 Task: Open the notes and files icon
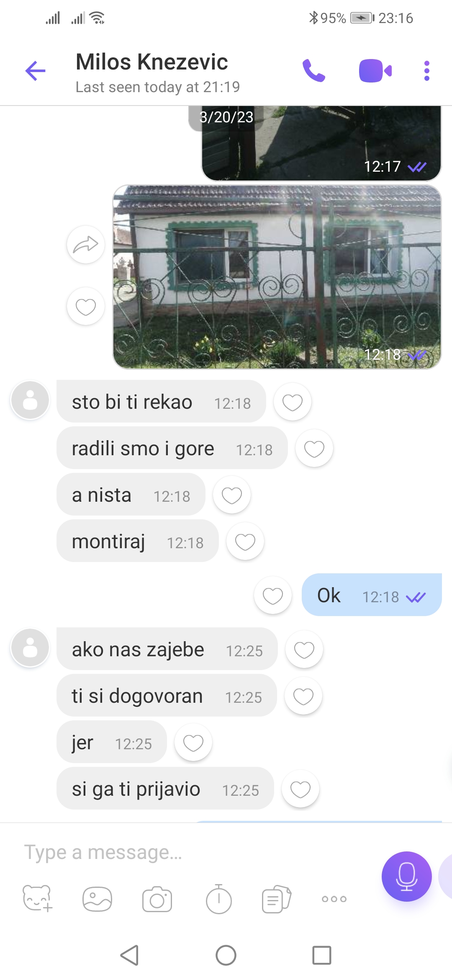pyautogui.click(x=277, y=899)
